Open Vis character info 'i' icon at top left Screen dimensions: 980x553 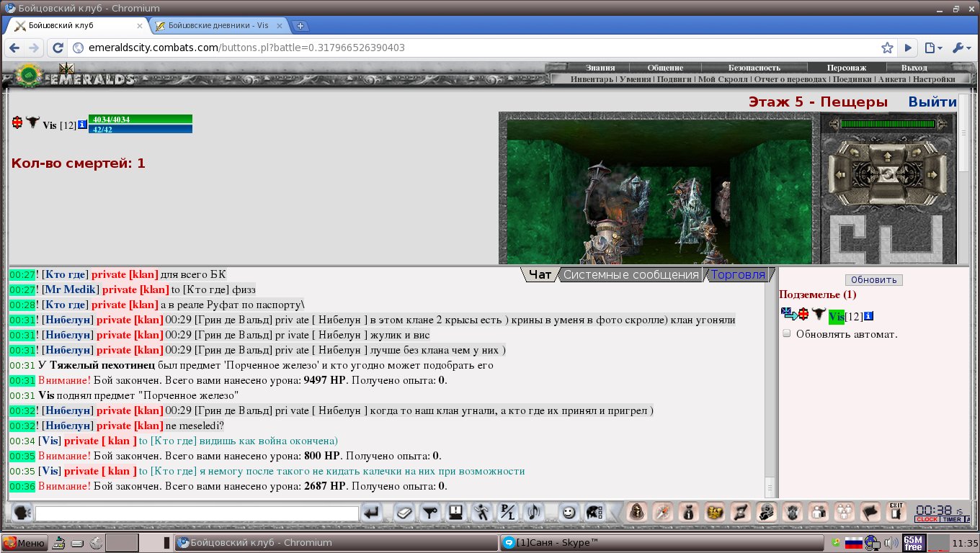pyautogui.click(x=82, y=125)
